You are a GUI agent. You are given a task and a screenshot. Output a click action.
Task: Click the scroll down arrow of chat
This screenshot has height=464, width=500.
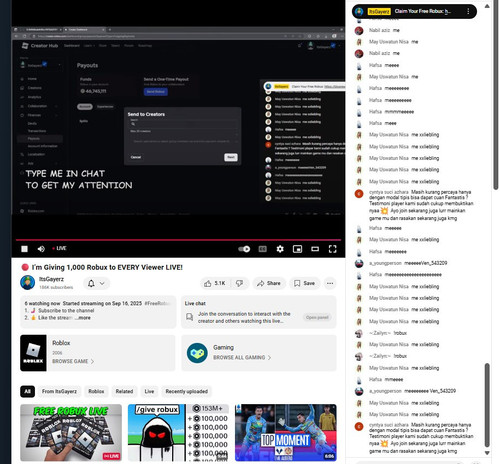487,453
